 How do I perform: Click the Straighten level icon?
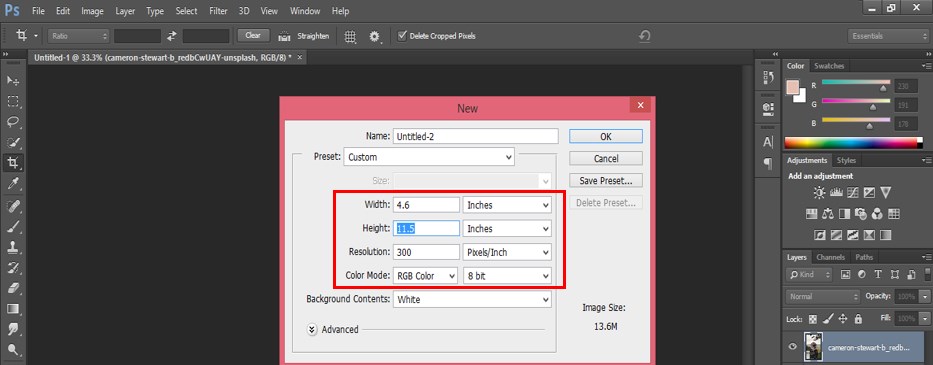click(284, 36)
